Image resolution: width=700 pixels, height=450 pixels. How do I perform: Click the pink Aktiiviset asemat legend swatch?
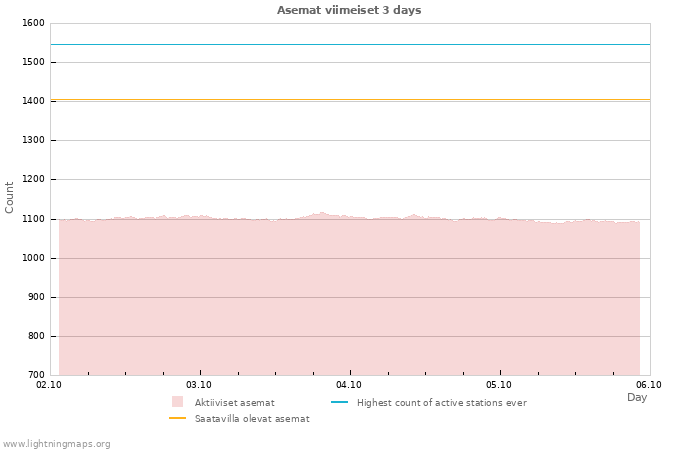[178, 402]
